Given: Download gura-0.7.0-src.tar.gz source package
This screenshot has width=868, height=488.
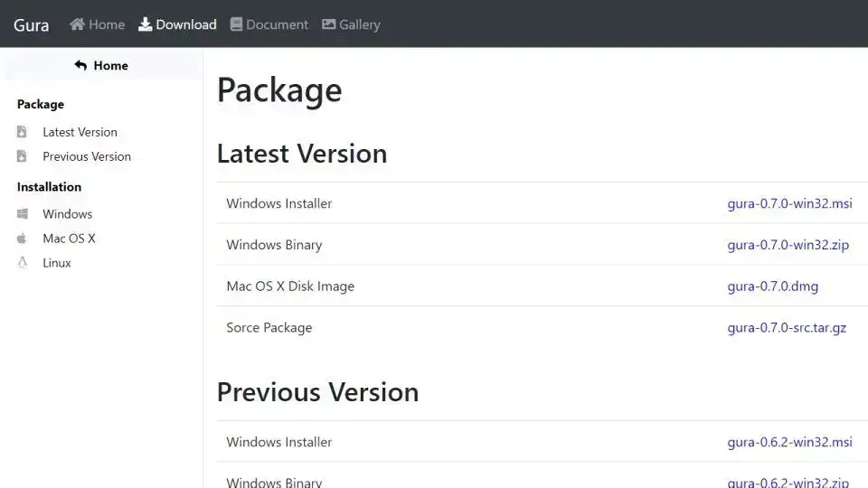Looking at the screenshot, I should (x=787, y=328).
